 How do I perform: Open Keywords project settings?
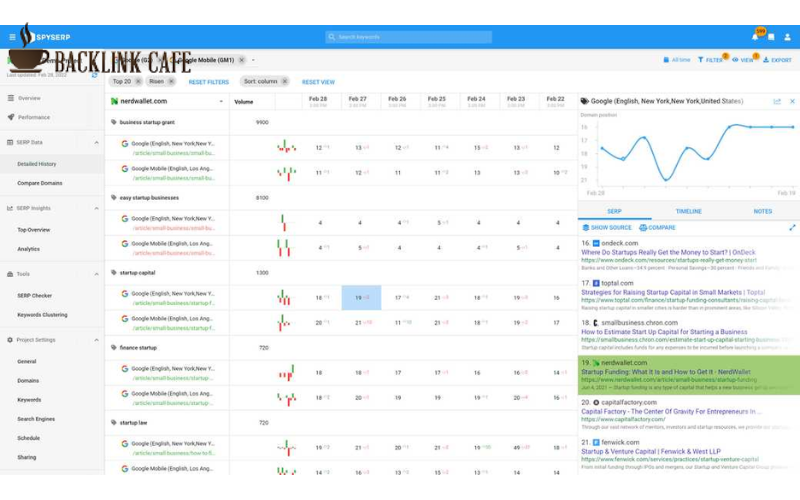(29, 400)
